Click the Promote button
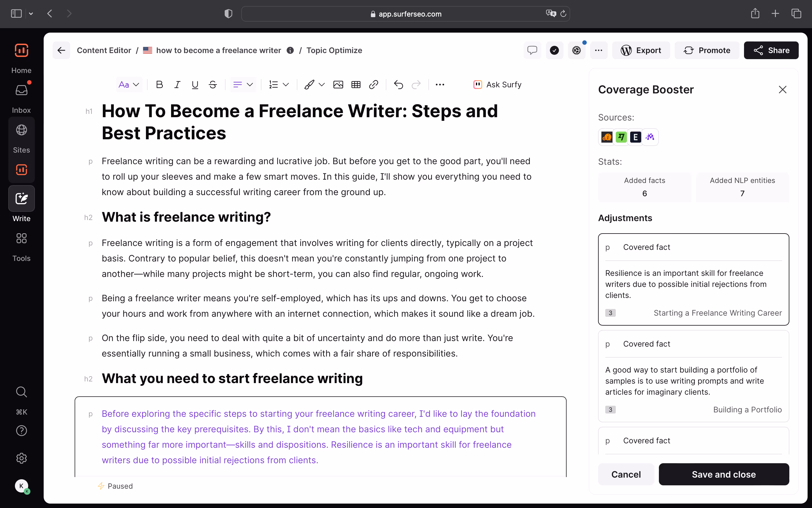Viewport: 812px width, 508px height. 707,50
